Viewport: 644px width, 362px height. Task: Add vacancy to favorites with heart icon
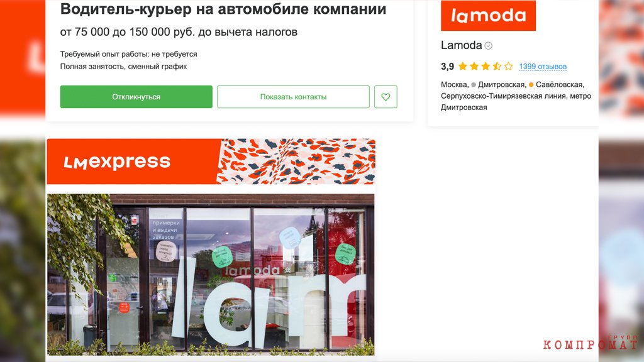click(386, 97)
